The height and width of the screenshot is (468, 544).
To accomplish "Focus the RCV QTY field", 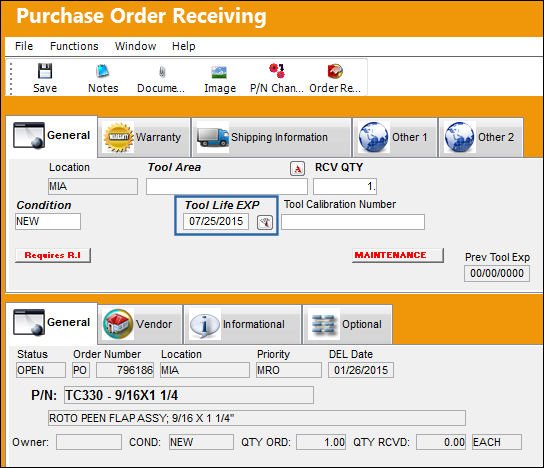I will point(345,186).
